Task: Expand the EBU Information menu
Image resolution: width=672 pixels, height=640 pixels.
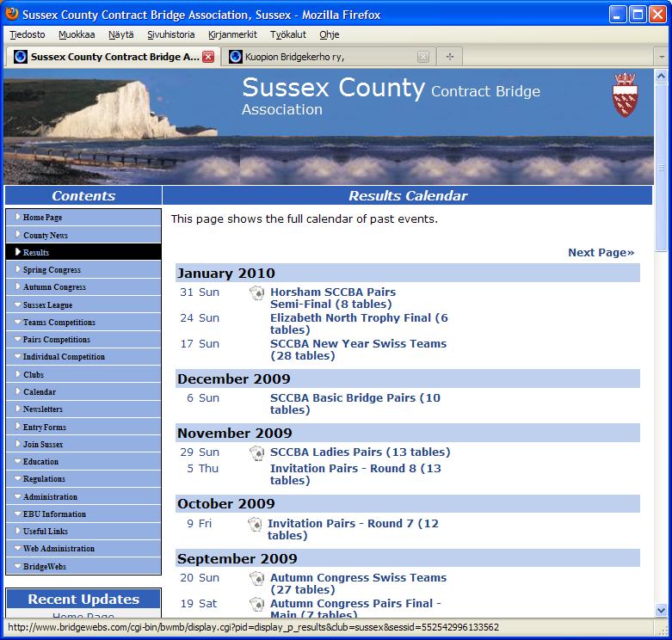Action: coord(83,514)
